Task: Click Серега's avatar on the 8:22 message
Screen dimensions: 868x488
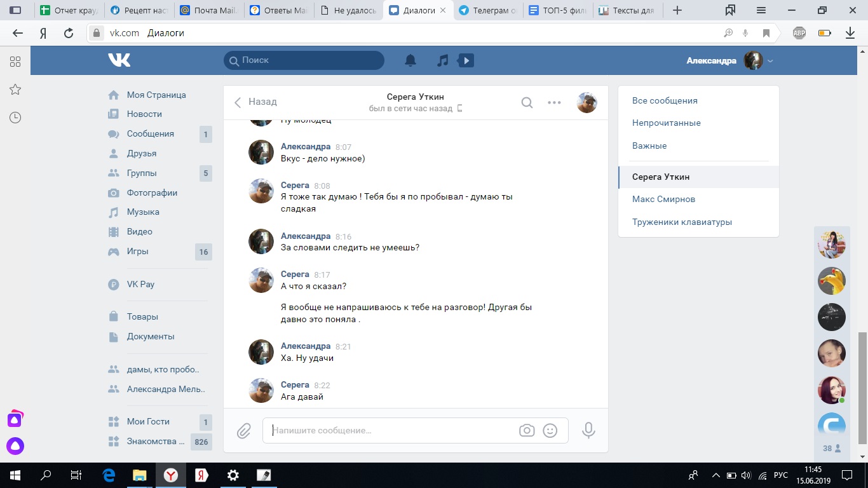Action: pyautogui.click(x=261, y=391)
